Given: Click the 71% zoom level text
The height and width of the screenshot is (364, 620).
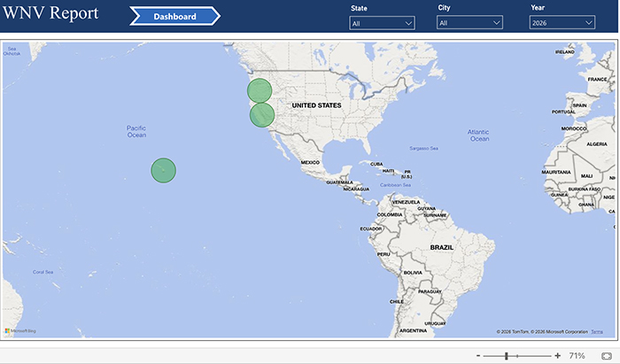Looking at the screenshot, I should (577, 355).
